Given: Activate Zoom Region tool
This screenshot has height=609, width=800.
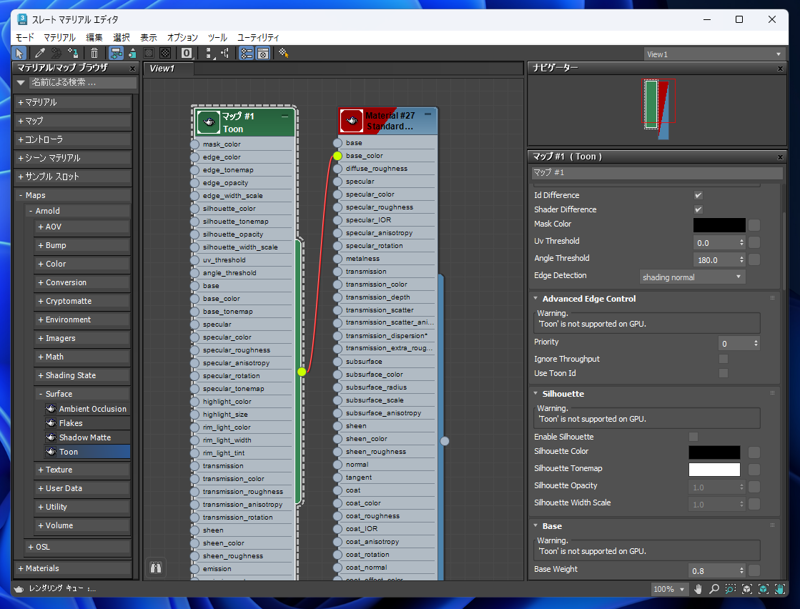Looking at the screenshot, I should 731,589.
